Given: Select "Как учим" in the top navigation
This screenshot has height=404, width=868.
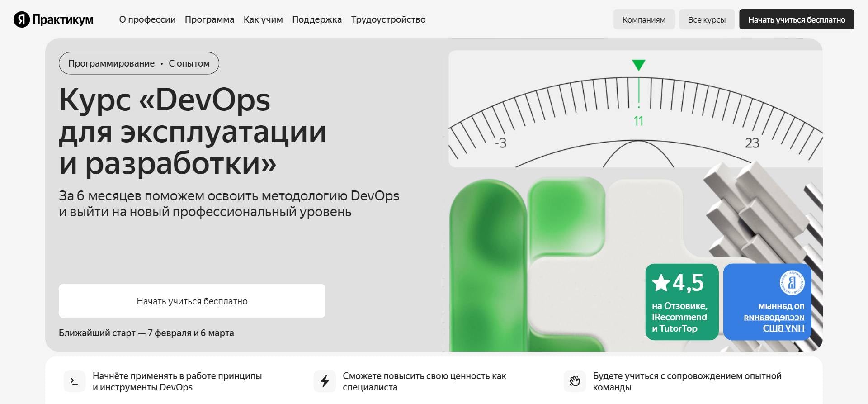Looking at the screenshot, I should pos(263,19).
